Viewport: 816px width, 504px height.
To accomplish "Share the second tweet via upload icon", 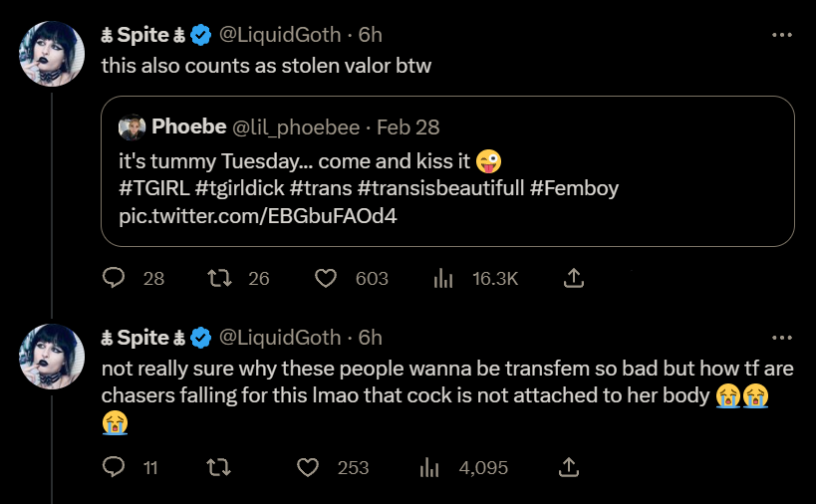I will (569, 466).
